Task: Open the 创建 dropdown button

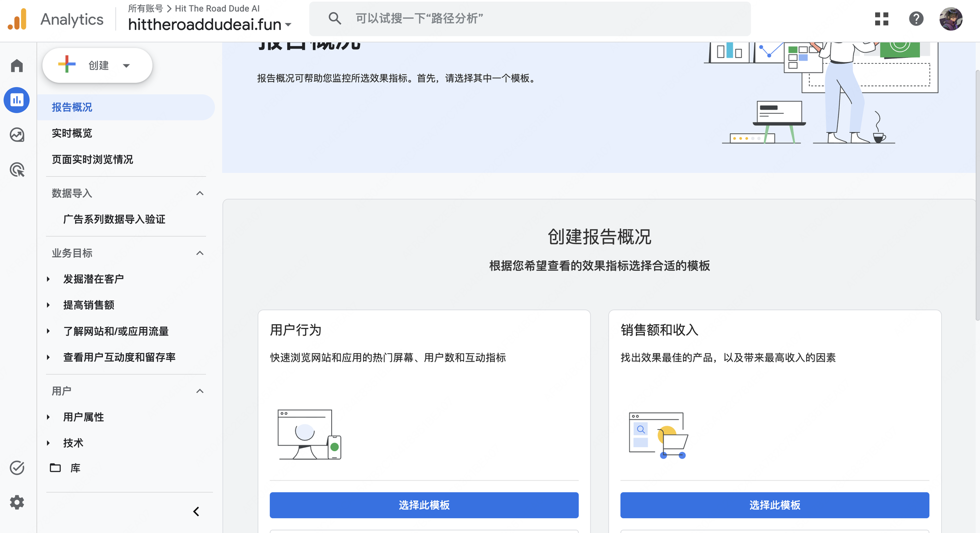Action: click(x=98, y=65)
